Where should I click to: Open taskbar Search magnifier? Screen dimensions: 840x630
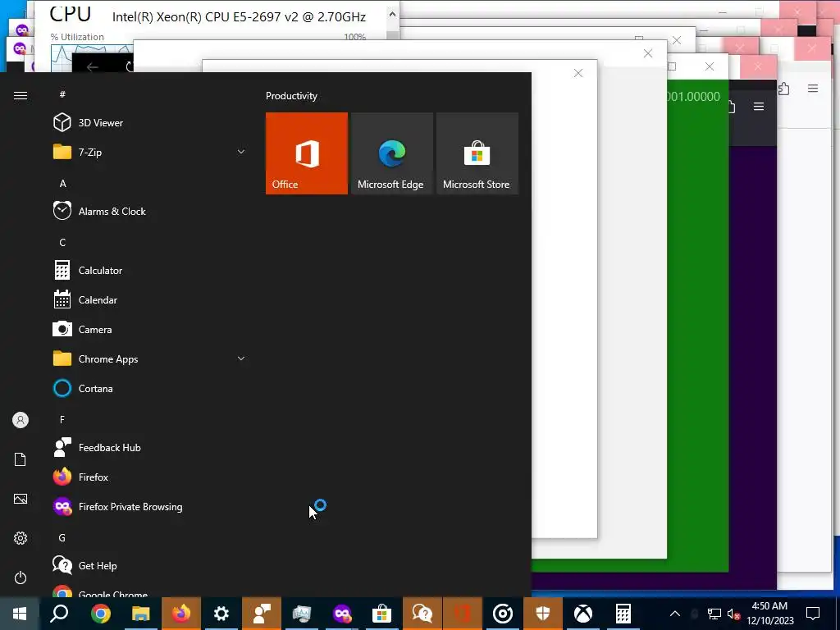click(59, 614)
